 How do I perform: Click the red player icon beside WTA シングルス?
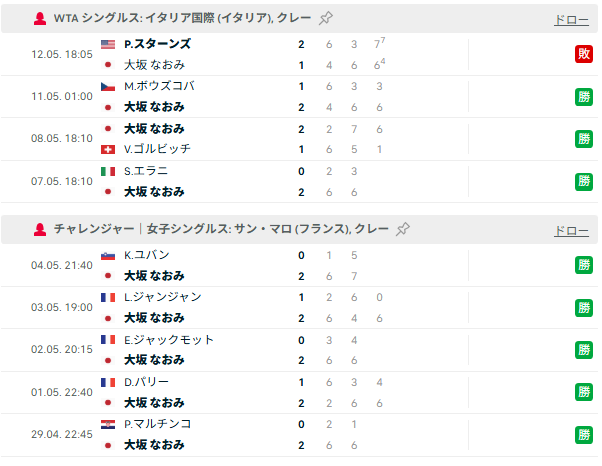click(x=40, y=18)
